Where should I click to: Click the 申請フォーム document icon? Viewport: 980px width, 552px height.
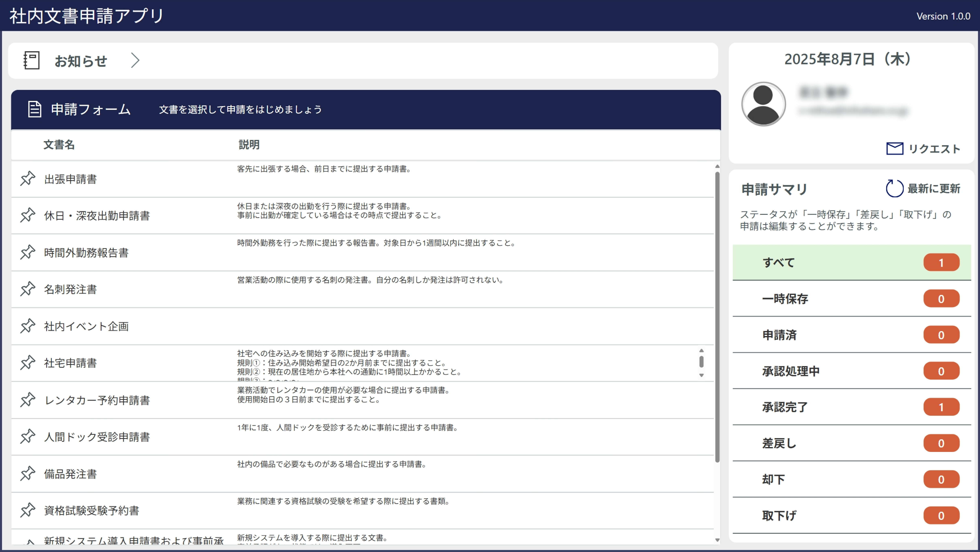(35, 109)
